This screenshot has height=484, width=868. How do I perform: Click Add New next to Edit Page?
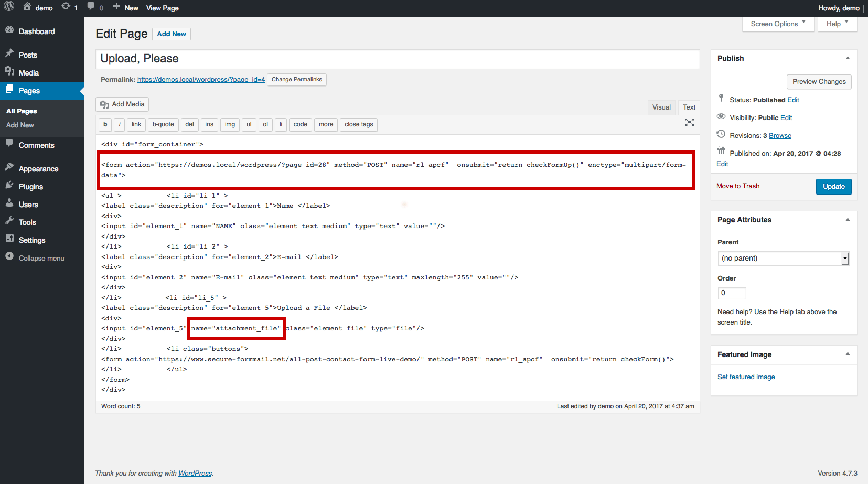[x=172, y=34]
